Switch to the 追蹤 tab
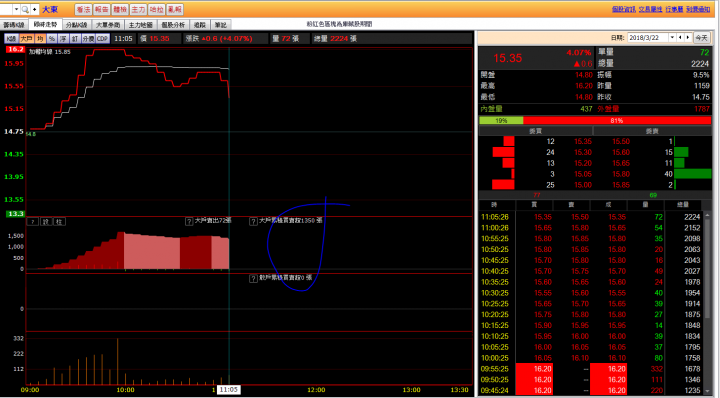Image resolution: width=720 pixels, height=398 pixels. point(200,25)
